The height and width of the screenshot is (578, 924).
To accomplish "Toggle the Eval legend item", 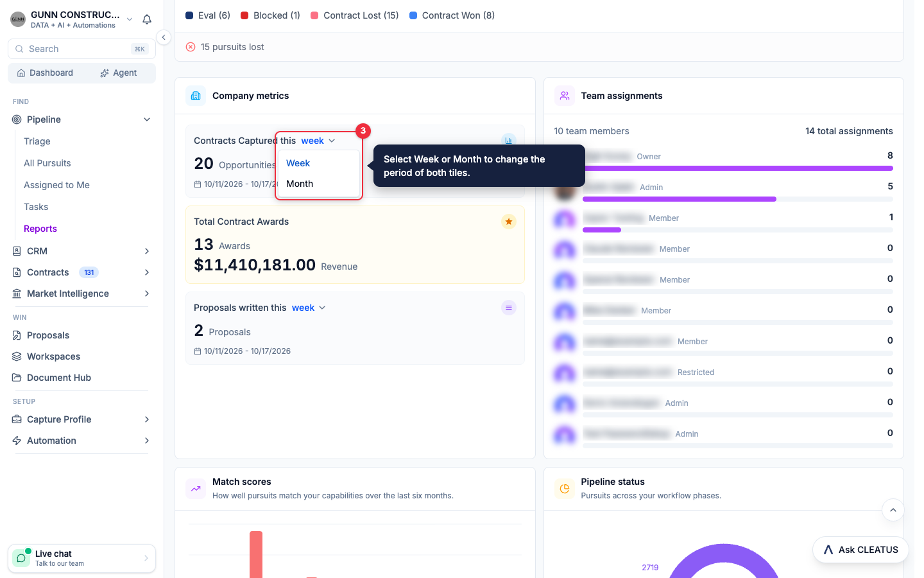I will pyautogui.click(x=208, y=15).
